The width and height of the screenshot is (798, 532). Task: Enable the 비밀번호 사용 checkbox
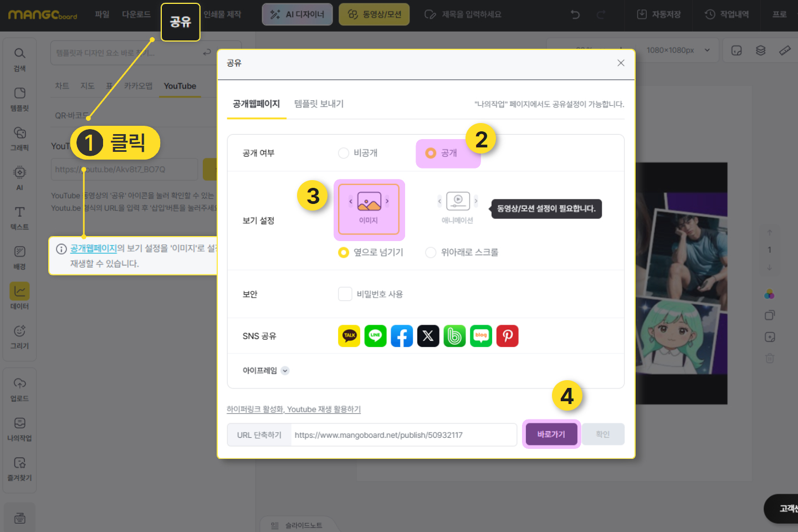(x=345, y=294)
